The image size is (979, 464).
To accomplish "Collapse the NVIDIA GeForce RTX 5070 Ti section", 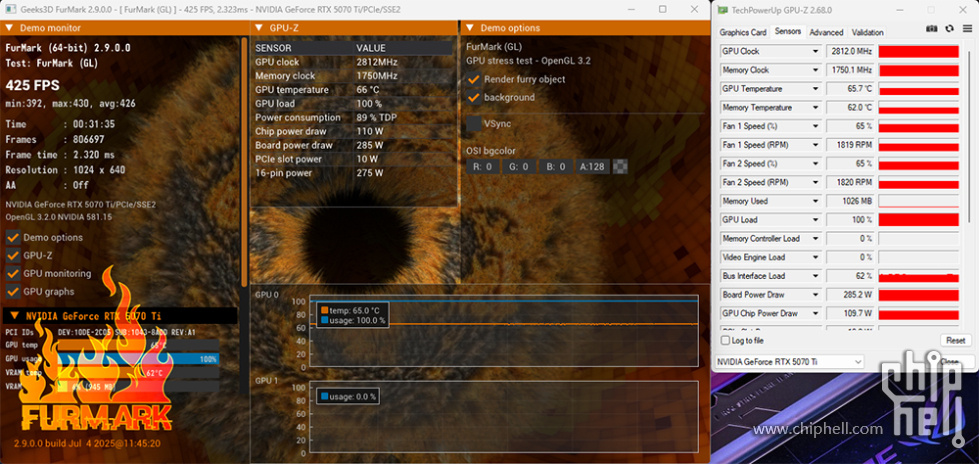I will (14, 315).
